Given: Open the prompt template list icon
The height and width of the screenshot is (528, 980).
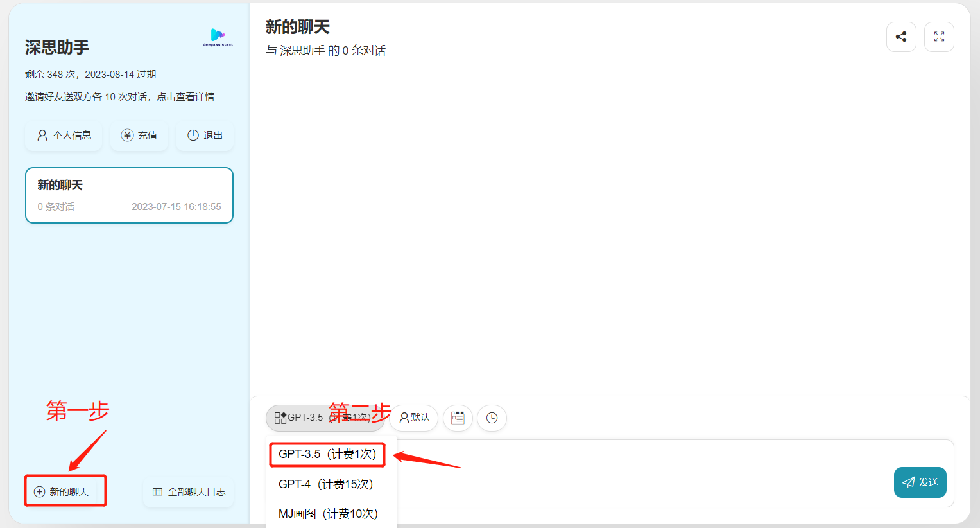Looking at the screenshot, I should [x=458, y=418].
